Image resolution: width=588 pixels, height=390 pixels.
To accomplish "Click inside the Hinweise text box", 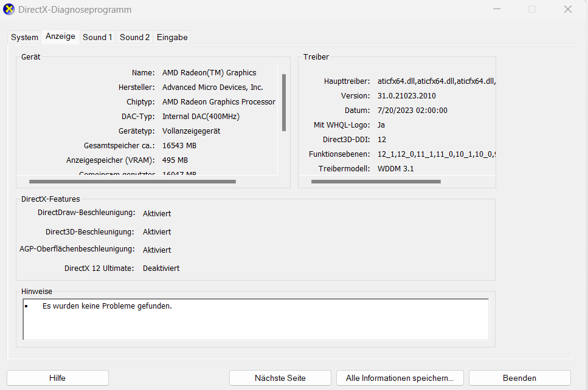I will point(256,319).
